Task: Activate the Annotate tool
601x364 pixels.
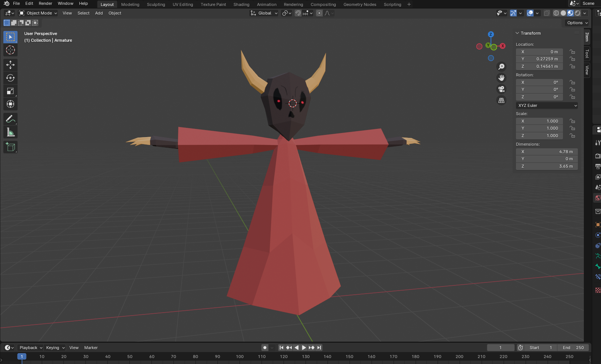Action: pyautogui.click(x=10, y=119)
